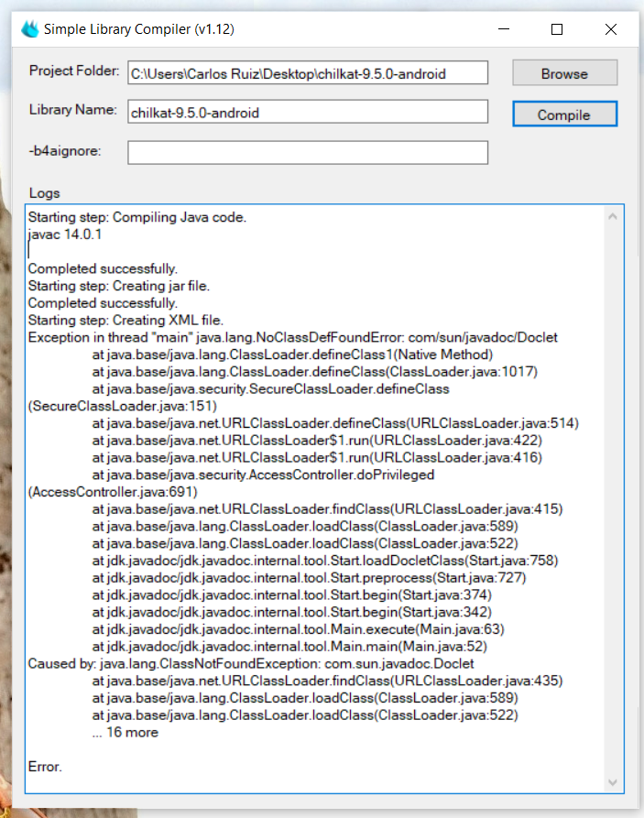Click the NoClassDefFoundError exception line
The image size is (644, 818).
coord(293,337)
